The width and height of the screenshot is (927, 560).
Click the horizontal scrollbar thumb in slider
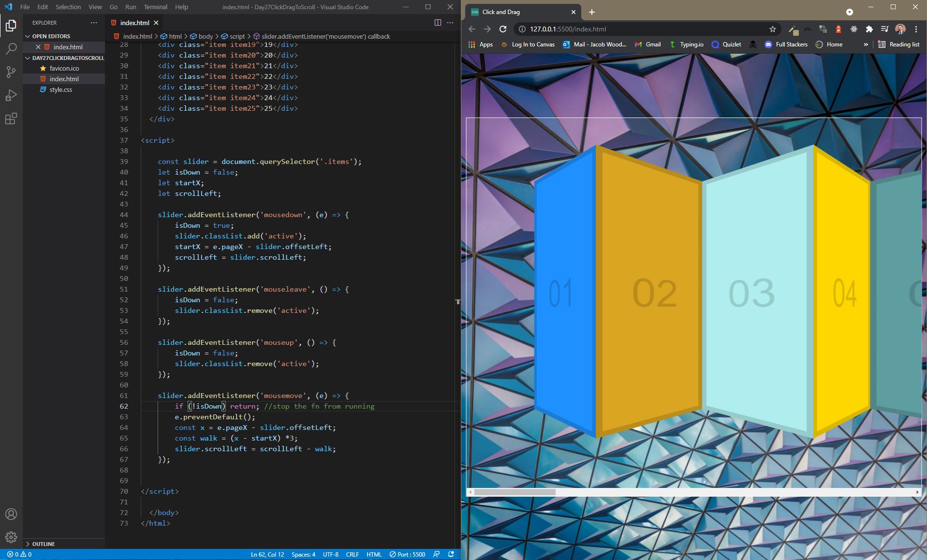point(515,492)
